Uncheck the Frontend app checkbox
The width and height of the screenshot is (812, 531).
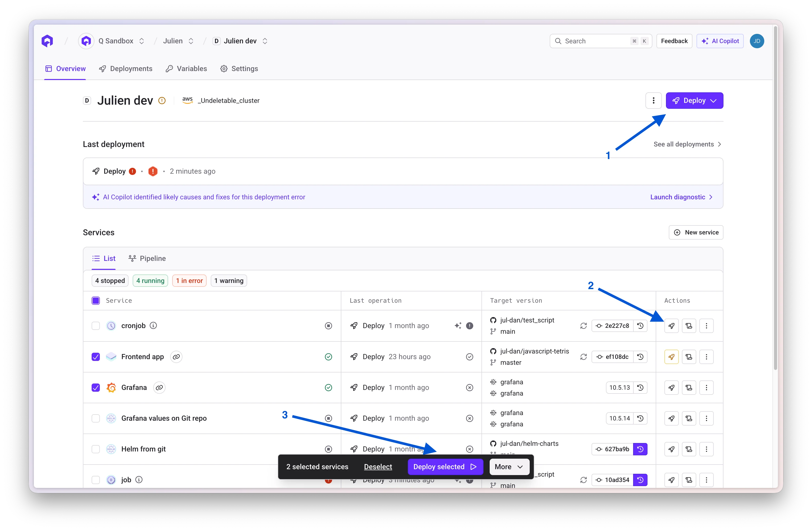pos(96,357)
